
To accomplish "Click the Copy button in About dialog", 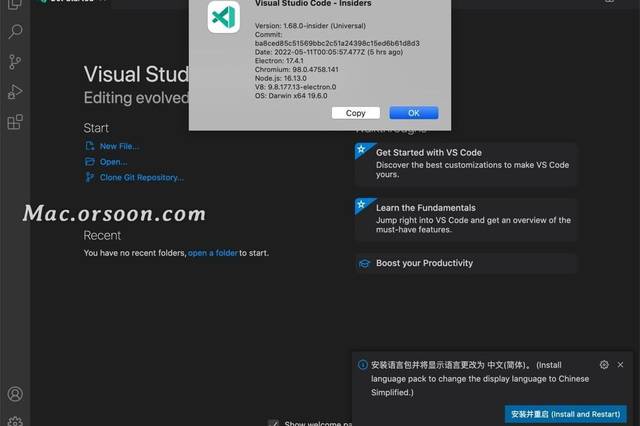I will [356, 113].
